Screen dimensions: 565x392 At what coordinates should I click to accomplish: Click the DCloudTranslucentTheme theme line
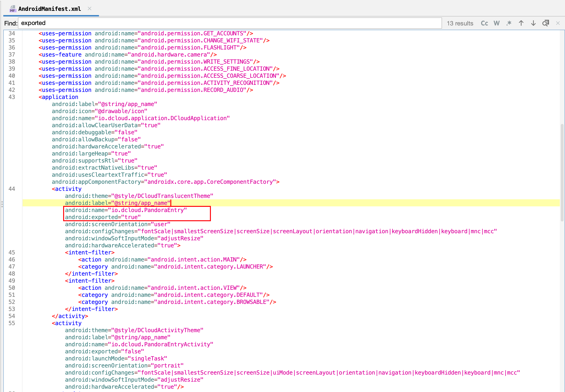point(139,196)
